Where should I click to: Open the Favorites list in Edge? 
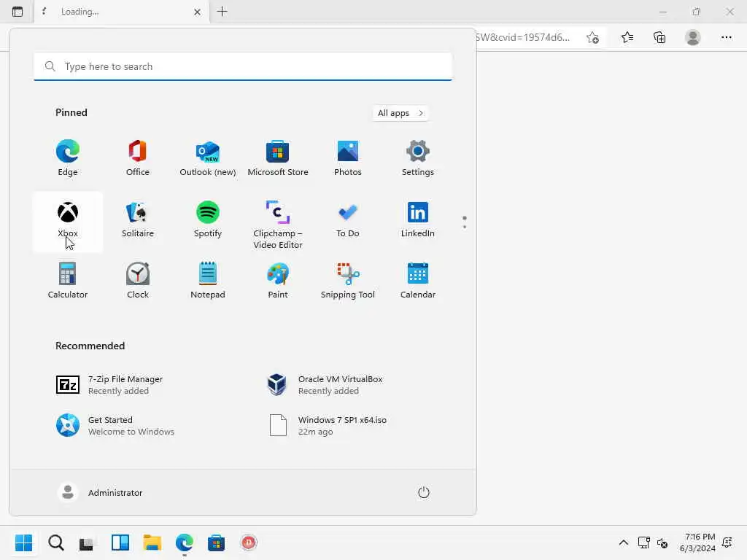point(627,37)
